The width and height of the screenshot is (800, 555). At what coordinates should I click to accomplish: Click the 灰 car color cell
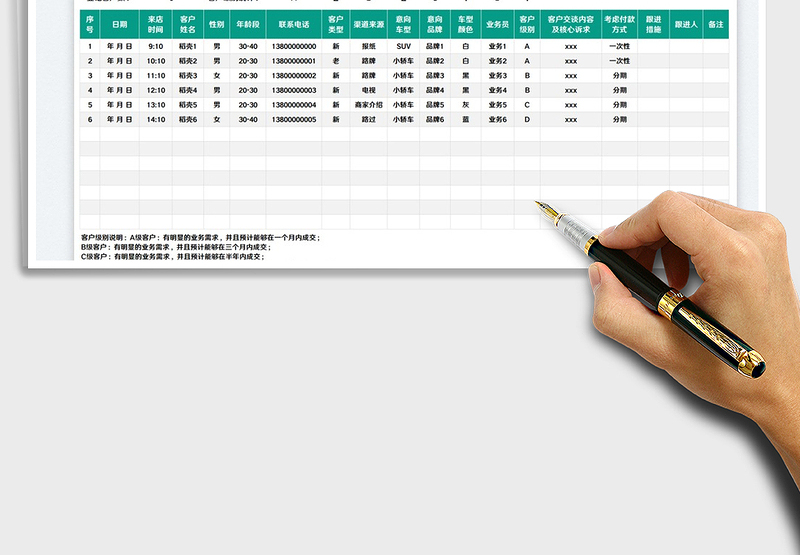pos(465,105)
